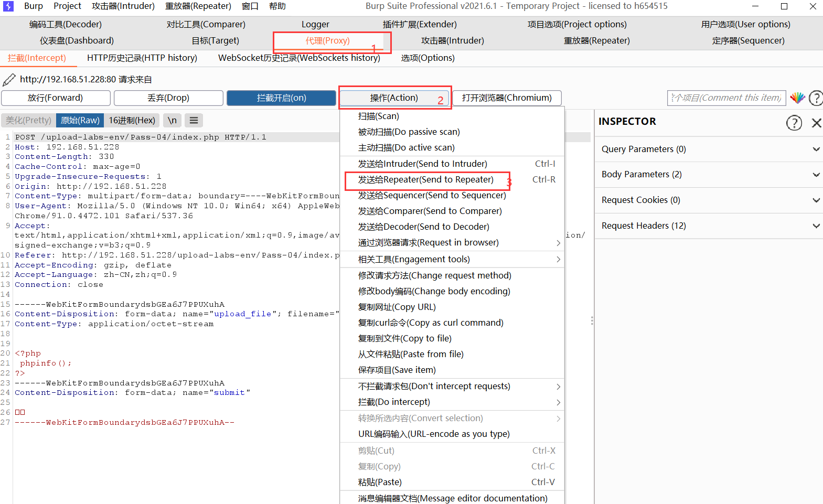Image resolution: width=823 pixels, height=504 pixels.
Task: Open the HTTP历史记录(HTTP history) subtab
Action: pyautogui.click(x=142, y=58)
